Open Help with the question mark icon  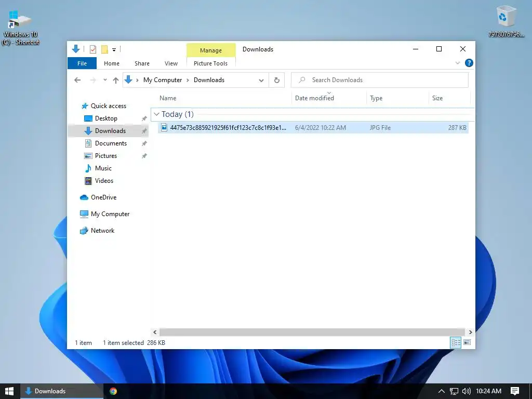[469, 63]
